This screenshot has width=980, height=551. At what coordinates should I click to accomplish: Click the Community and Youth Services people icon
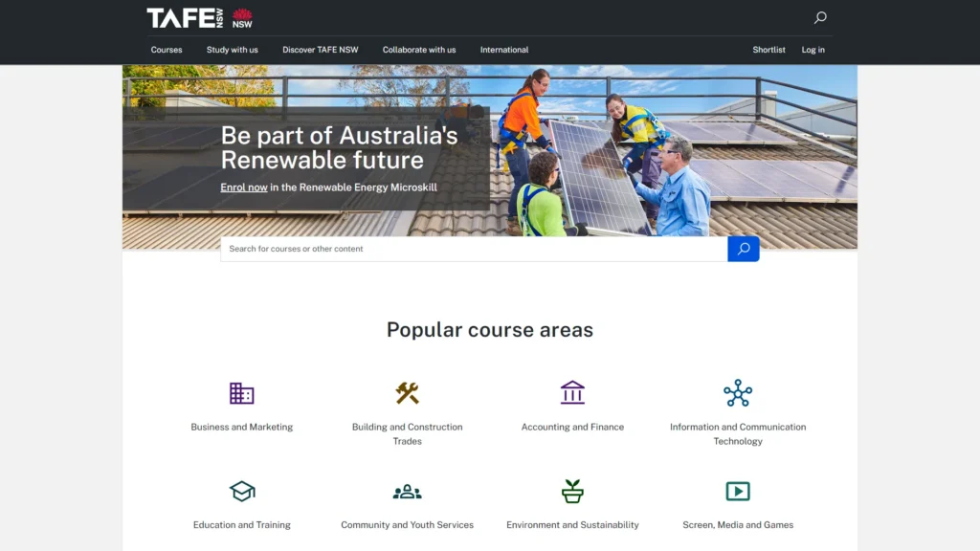tap(407, 492)
